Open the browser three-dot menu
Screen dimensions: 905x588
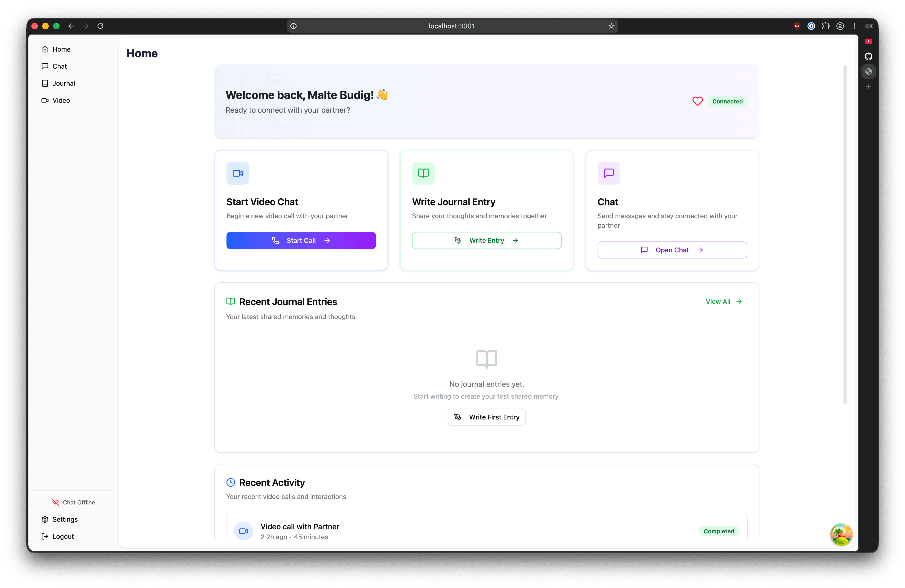pos(854,26)
